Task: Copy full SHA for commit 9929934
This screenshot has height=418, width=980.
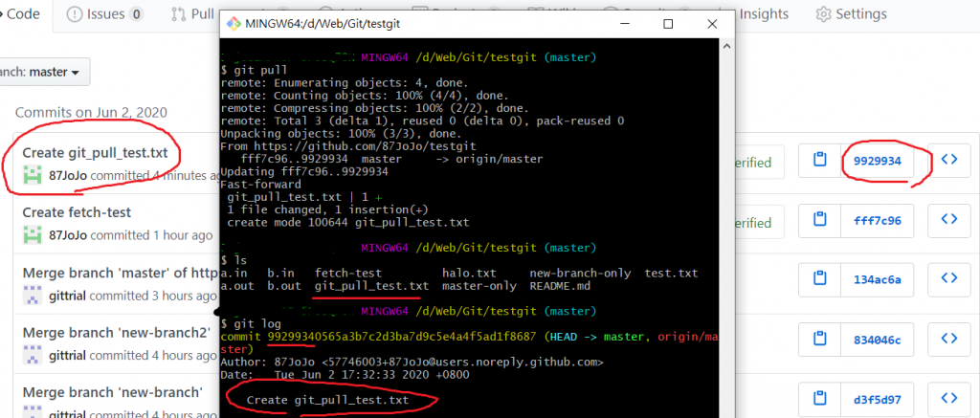Action: pos(819,161)
